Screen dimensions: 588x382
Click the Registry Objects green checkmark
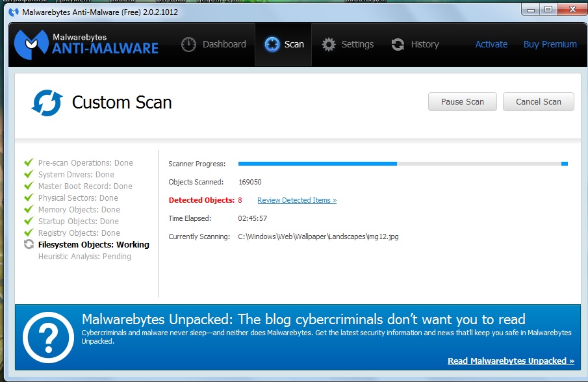coord(29,233)
